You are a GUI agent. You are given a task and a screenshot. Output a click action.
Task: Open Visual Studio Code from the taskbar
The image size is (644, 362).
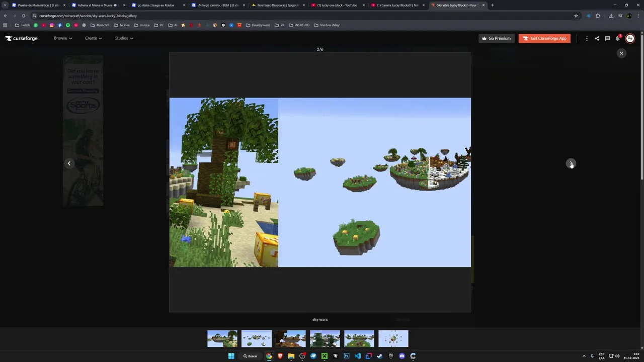(358, 356)
